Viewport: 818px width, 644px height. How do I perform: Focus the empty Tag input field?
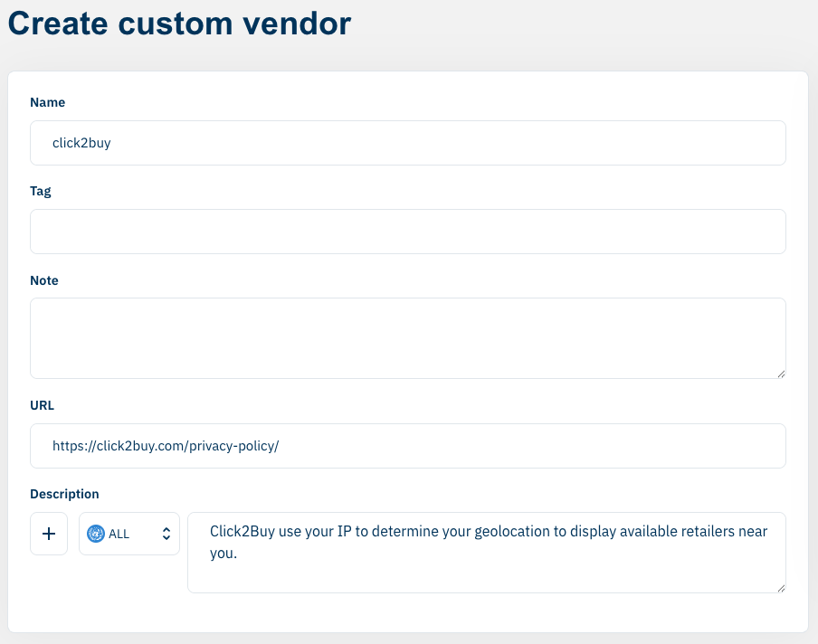point(408,232)
